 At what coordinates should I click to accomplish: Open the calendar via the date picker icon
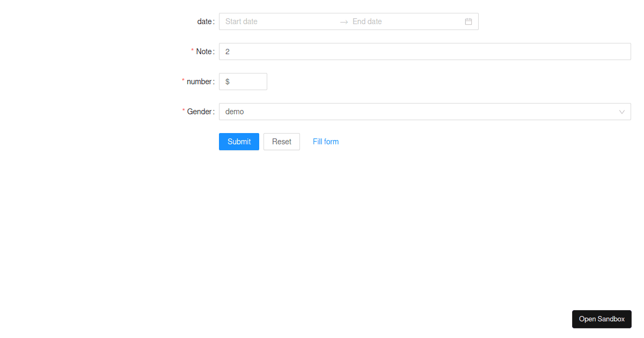(x=468, y=21)
